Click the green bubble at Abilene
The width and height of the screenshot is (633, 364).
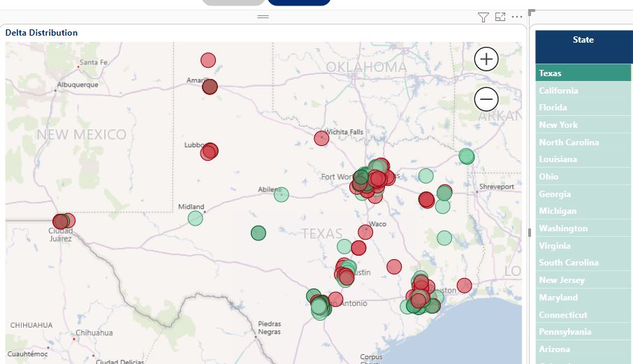(x=282, y=194)
